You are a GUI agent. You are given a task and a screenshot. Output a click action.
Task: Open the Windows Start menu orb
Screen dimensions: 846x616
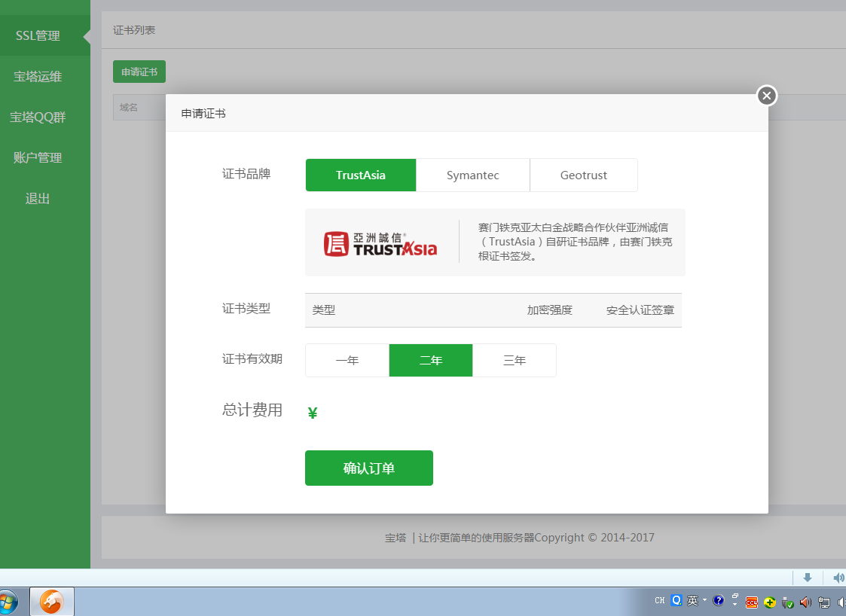pos(7,602)
